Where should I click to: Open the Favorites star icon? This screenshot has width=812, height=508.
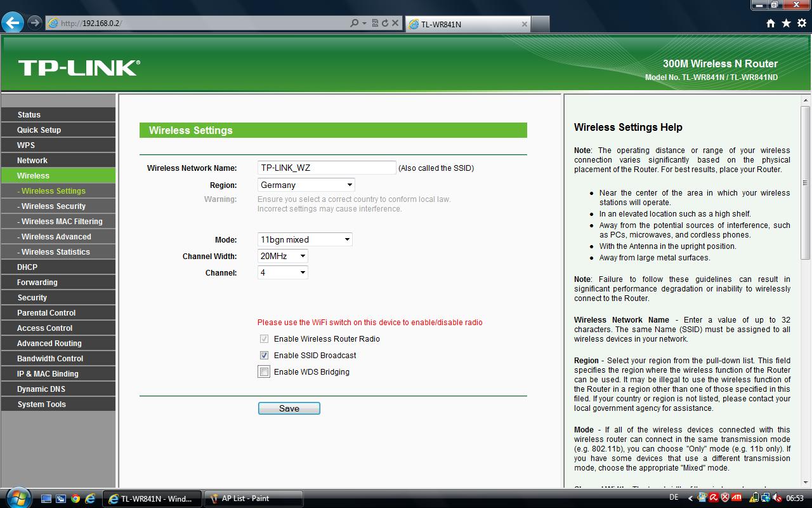tap(787, 23)
